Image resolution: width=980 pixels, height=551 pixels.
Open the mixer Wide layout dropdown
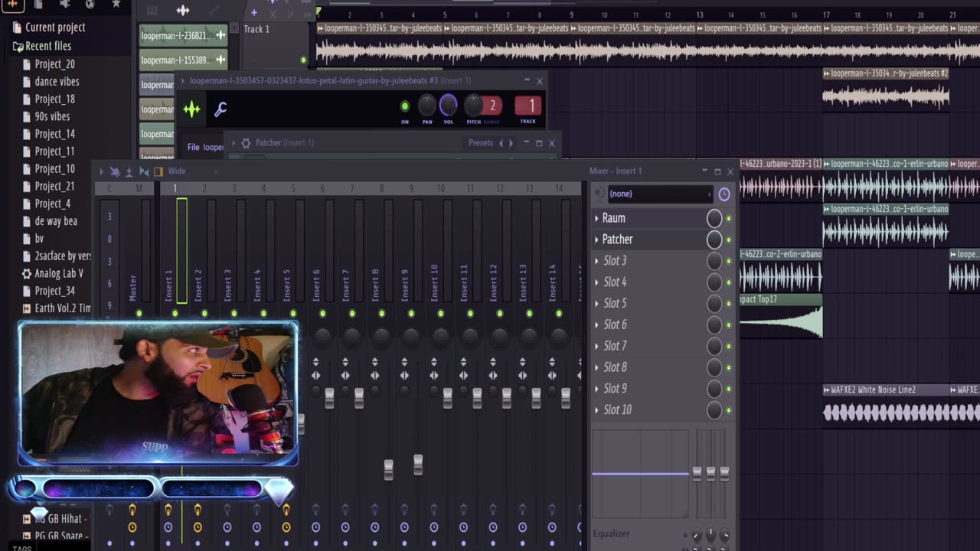(177, 171)
